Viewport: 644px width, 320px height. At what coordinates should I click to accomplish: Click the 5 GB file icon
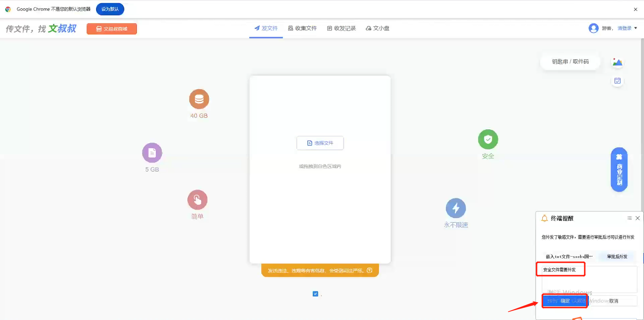coord(152,153)
